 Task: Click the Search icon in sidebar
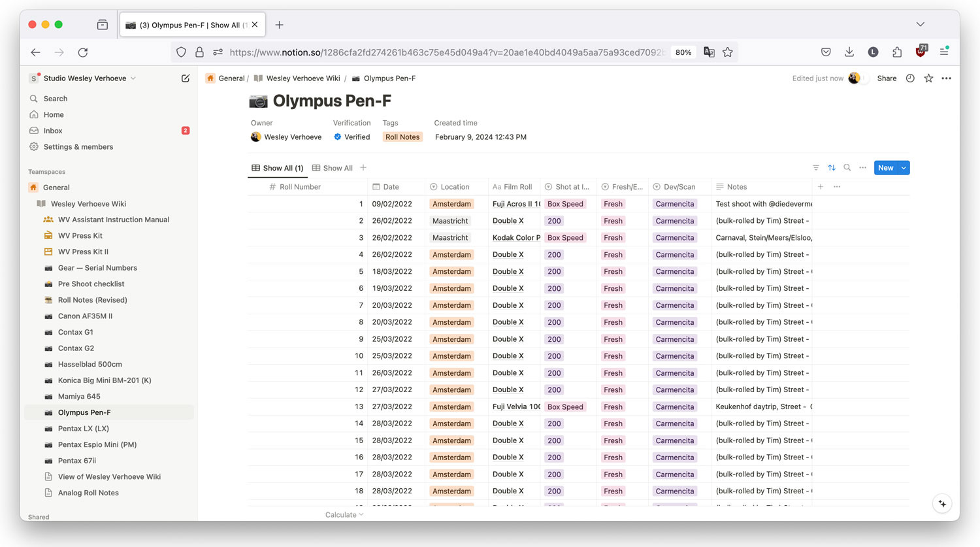pyautogui.click(x=34, y=99)
